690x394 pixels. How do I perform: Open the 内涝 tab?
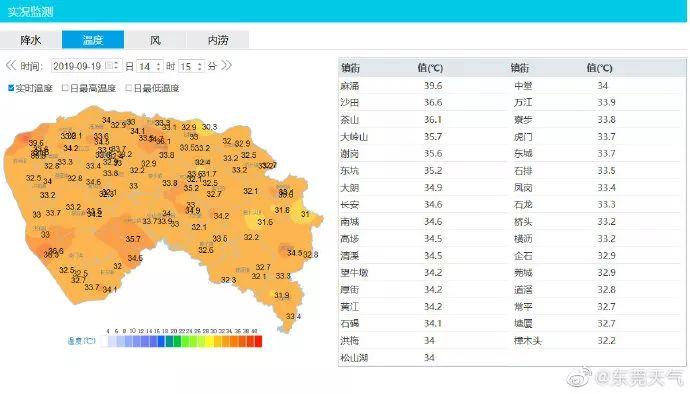tap(218, 40)
